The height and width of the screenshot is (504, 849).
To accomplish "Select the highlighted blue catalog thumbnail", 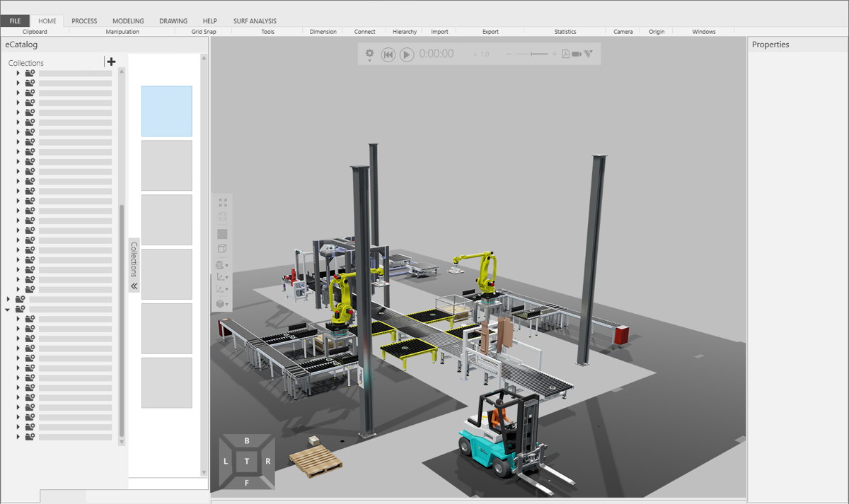I will (x=167, y=112).
